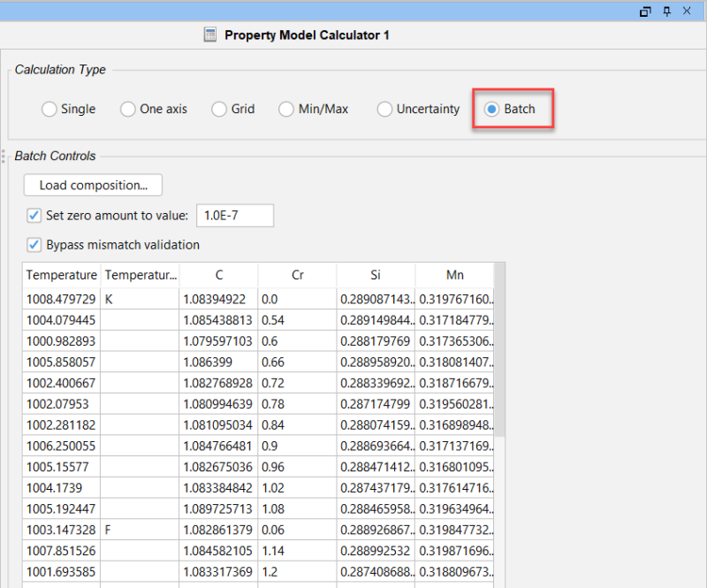
Task: Click the vertical drag handle on the left edge
Action: tap(4, 157)
